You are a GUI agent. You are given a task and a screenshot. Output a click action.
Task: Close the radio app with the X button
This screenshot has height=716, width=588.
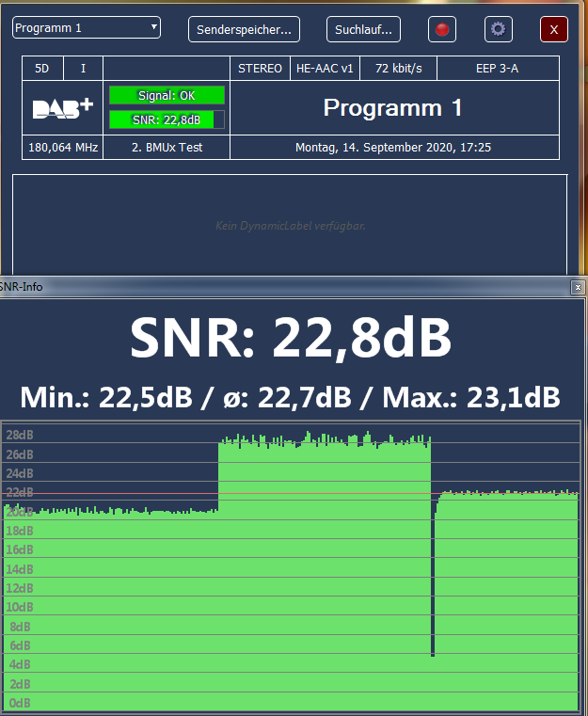tap(554, 29)
